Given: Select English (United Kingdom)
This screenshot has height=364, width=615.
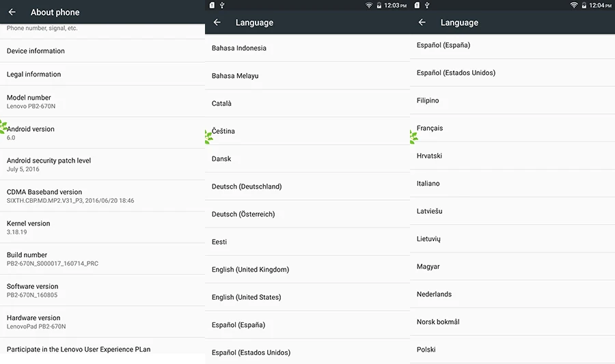Looking at the screenshot, I should coord(307,270).
